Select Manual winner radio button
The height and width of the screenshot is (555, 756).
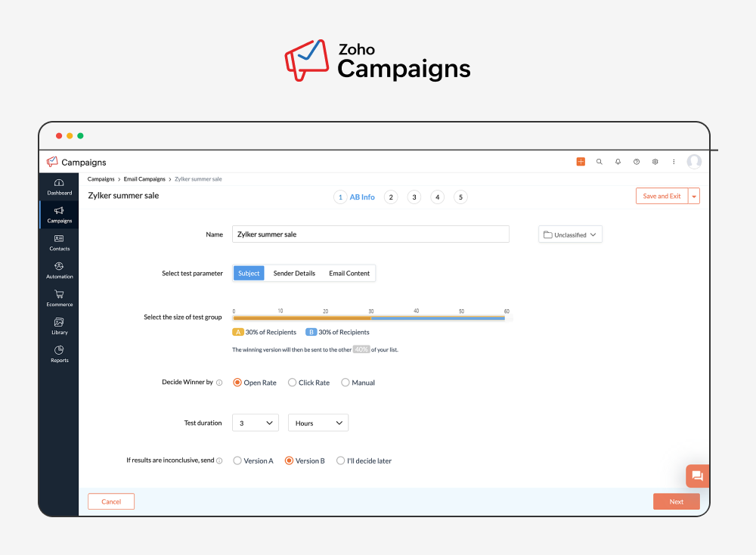pos(345,383)
